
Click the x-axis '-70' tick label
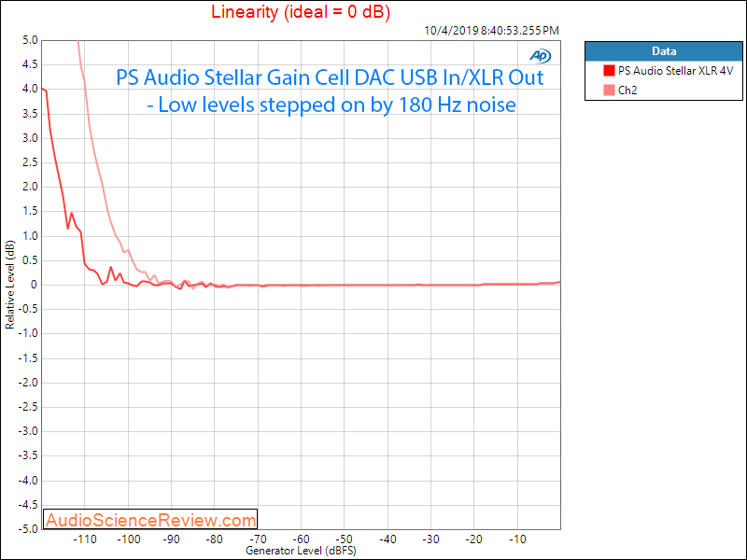pos(258,539)
